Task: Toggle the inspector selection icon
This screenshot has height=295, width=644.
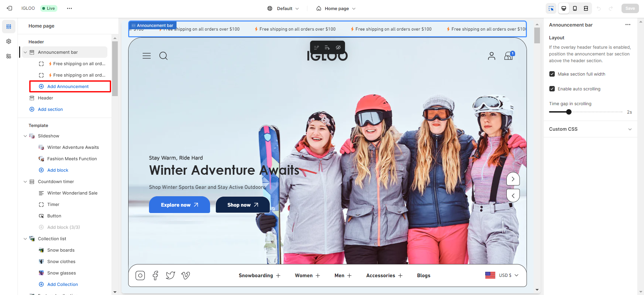Action: pyautogui.click(x=551, y=8)
